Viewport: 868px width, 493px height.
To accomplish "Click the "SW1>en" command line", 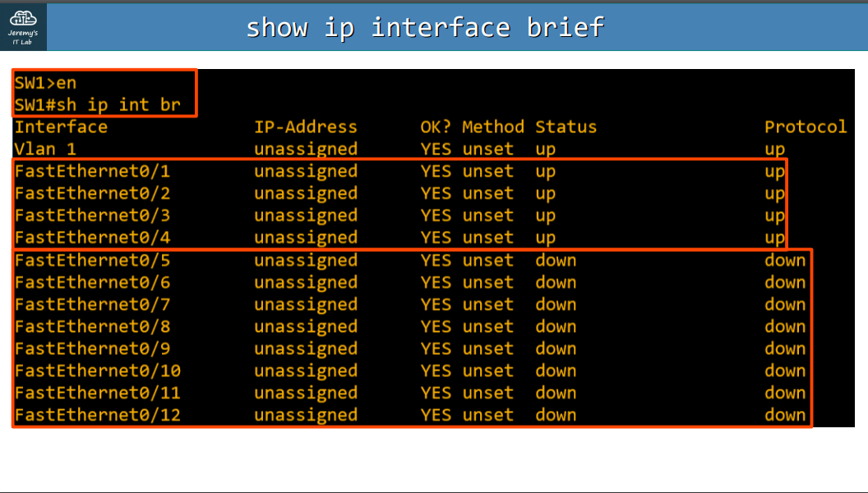I will point(46,83).
